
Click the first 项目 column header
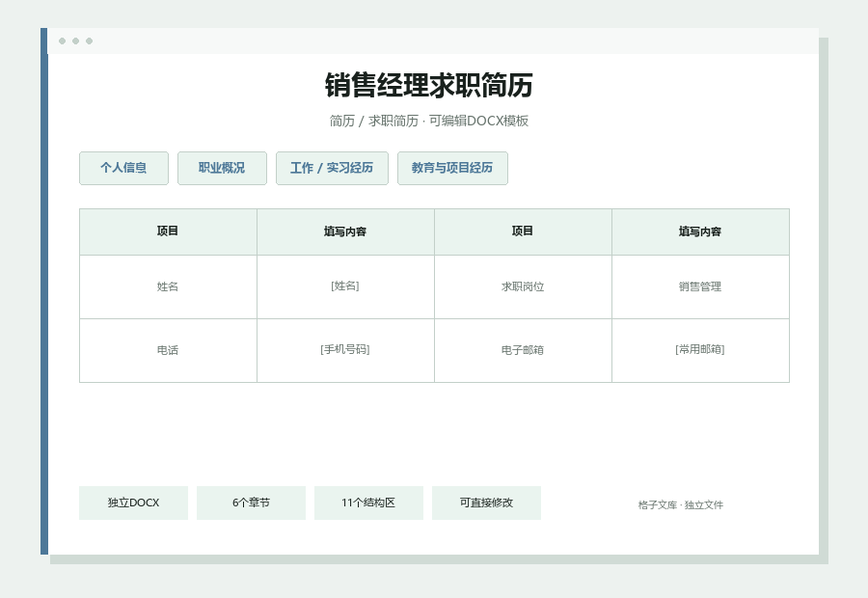168,232
